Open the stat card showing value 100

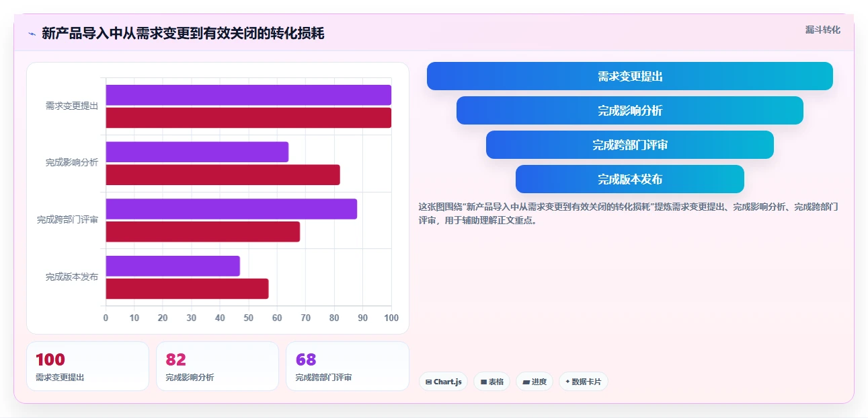pos(87,366)
